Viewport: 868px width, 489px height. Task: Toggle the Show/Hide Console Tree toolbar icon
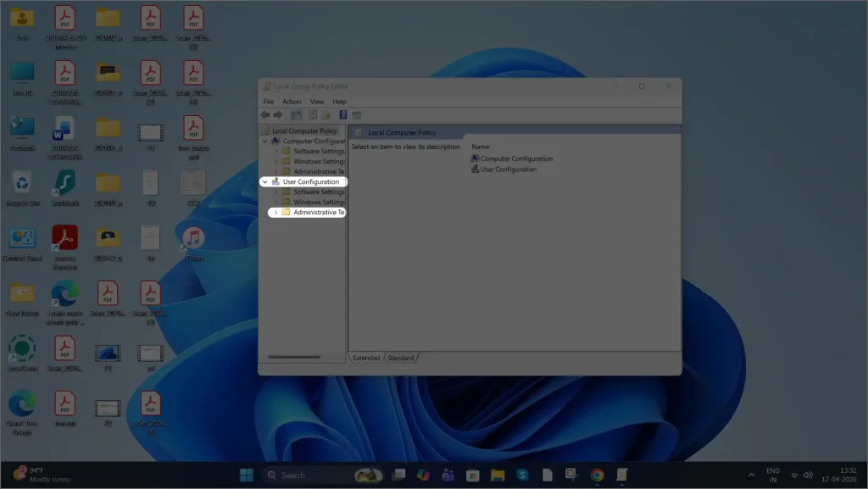click(296, 115)
